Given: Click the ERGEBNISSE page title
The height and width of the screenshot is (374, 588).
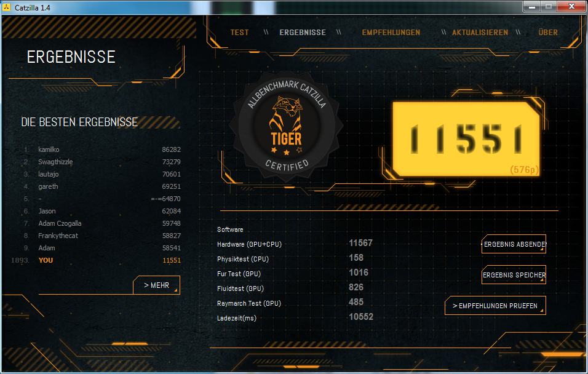Looking at the screenshot, I should pos(71,57).
